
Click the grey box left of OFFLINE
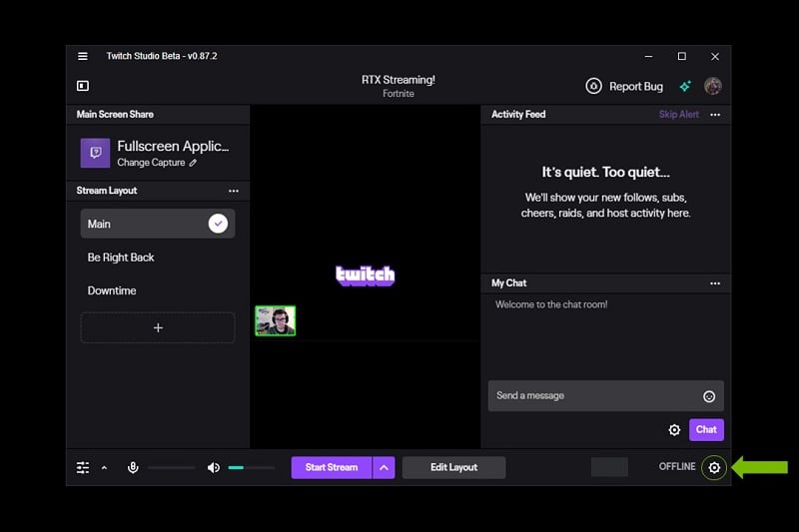click(609, 467)
